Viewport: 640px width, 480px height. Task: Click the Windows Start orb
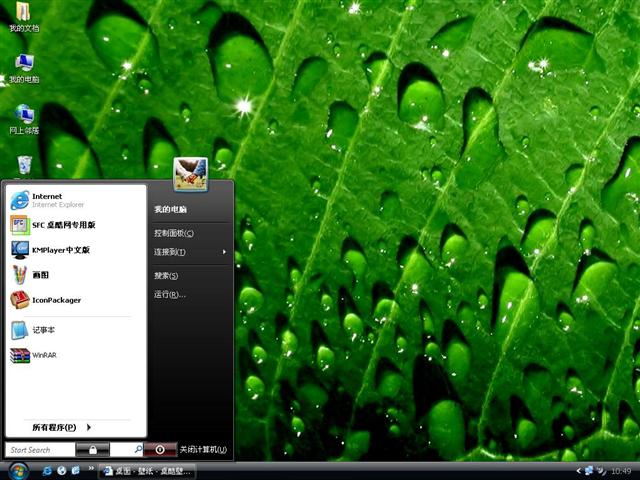(x=19, y=471)
